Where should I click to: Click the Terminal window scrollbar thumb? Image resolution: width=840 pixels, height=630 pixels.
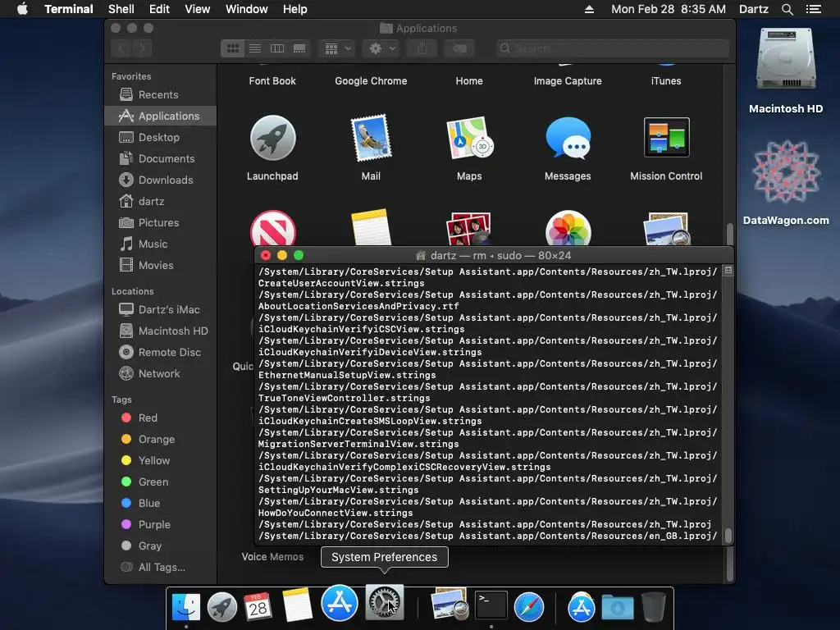coord(728,536)
